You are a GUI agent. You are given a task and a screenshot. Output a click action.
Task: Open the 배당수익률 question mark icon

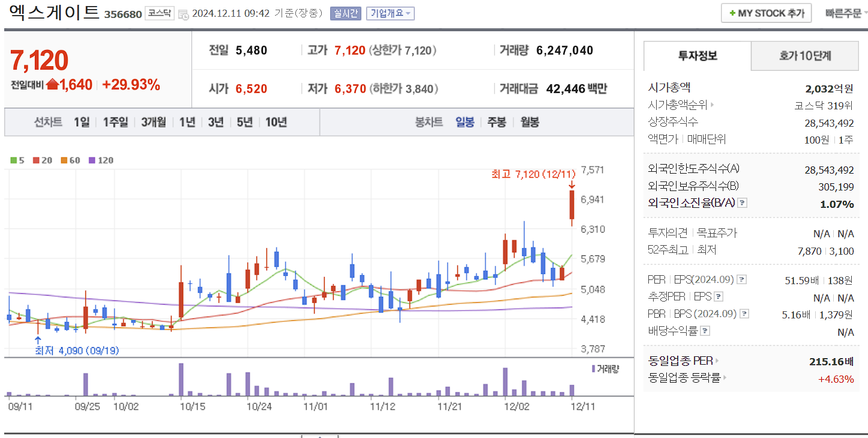coord(705,330)
